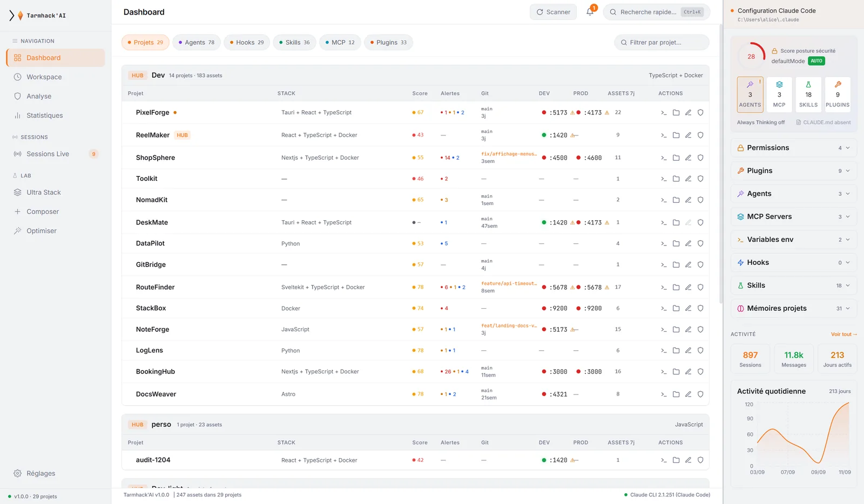
Task: Toggle the MCP 12 filter chip
Action: coord(340,43)
